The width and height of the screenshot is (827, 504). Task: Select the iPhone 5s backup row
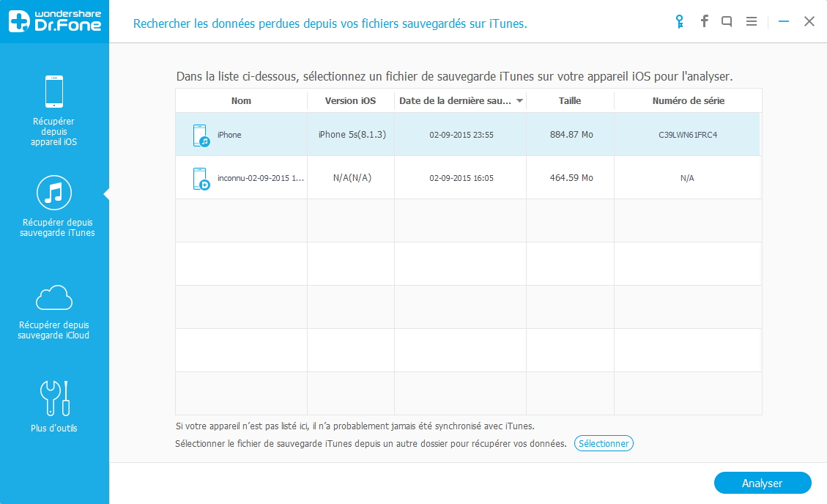point(467,135)
